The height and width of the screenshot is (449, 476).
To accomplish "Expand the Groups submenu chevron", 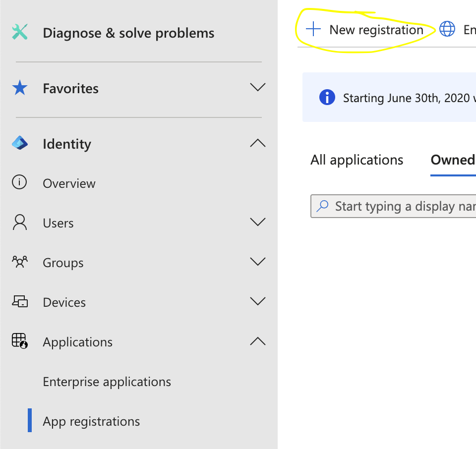I will click(x=258, y=262).
